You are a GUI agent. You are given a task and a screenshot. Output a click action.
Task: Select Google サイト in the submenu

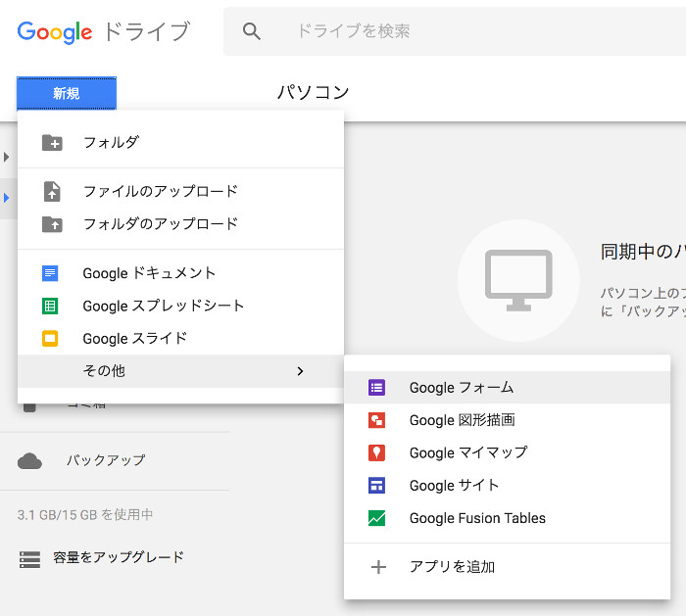tap(507, 486)
